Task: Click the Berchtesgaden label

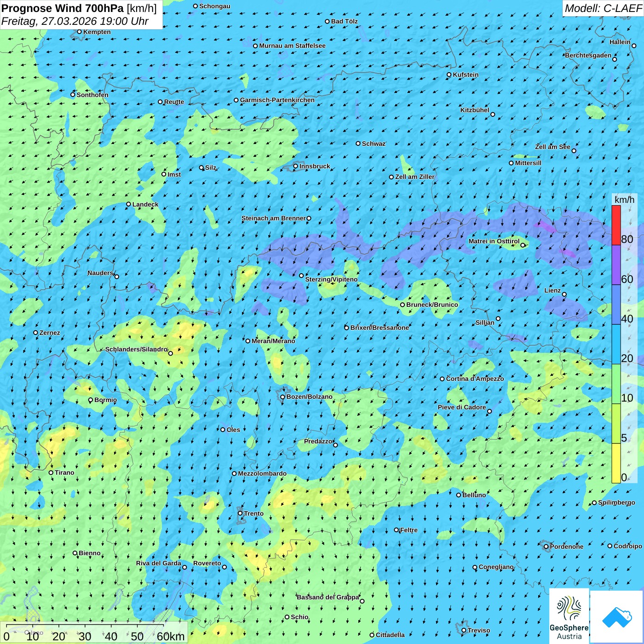Action: pyautogui.click(x=588, y=55)
